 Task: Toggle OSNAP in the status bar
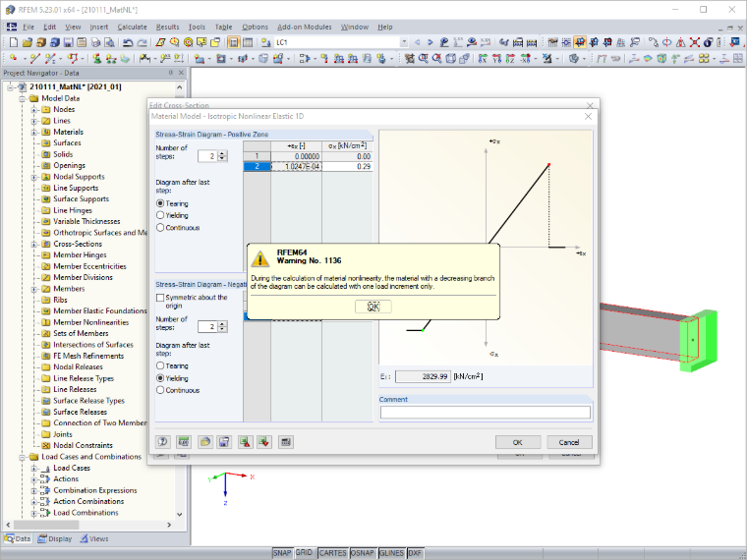click(x=362, y=553)
